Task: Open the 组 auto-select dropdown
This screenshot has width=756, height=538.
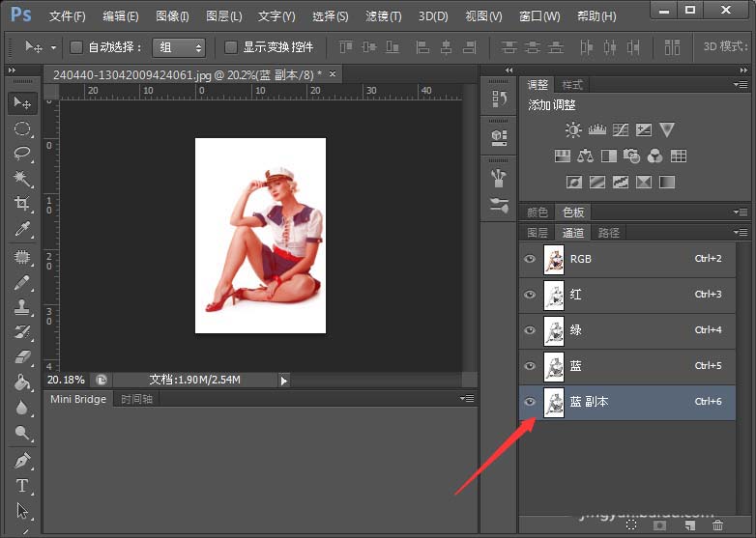Action: click(x=179, y=47)
